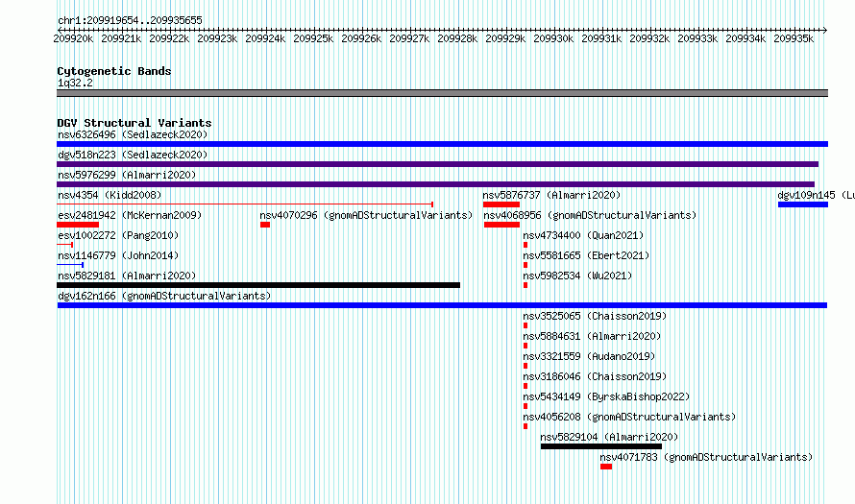Open nsv4734400 (Quan2021) variant label

[583, 235]
